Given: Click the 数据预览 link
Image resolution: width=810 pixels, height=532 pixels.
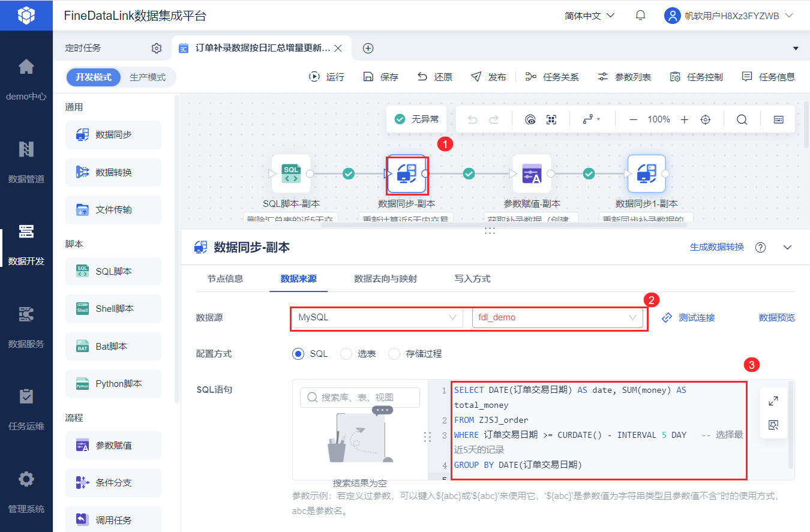Looking at the screenshot, I should (777, 317).
